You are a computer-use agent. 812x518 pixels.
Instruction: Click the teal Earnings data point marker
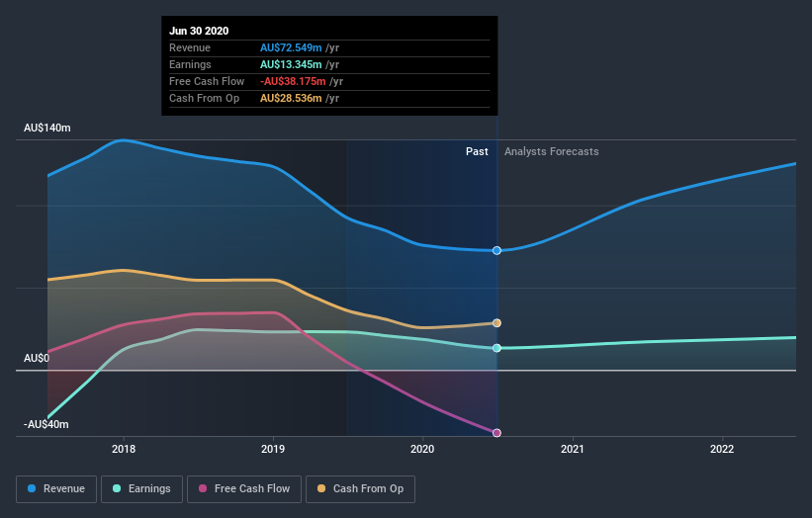496,348
